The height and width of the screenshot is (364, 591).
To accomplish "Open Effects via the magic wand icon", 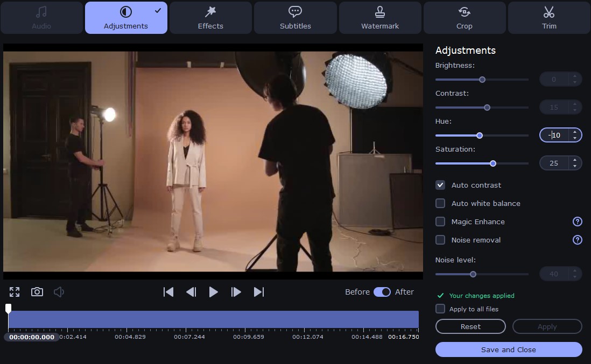I will click(210, 11).
